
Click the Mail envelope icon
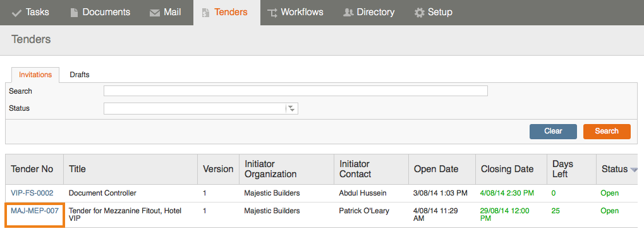point(155,13)
